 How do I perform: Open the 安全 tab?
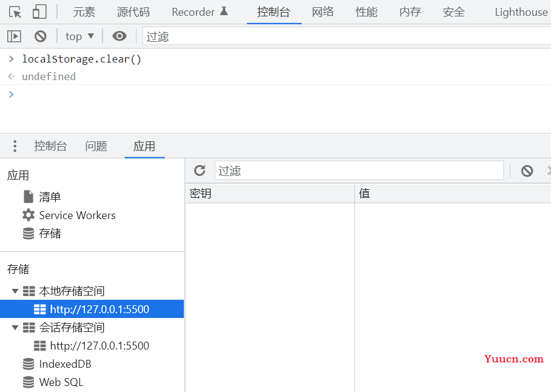point(454,12)
